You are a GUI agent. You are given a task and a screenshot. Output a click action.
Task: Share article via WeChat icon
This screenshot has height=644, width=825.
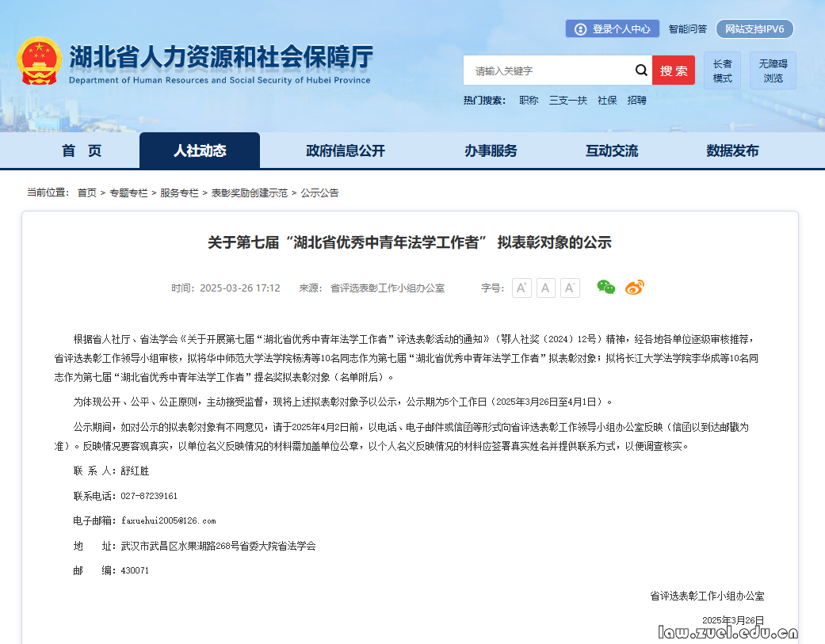pyautogui.click(x=606, y=288)
